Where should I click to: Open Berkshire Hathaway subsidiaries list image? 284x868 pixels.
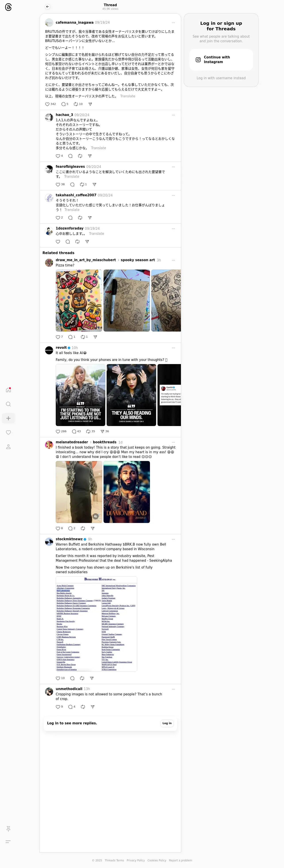coord(96,624)
